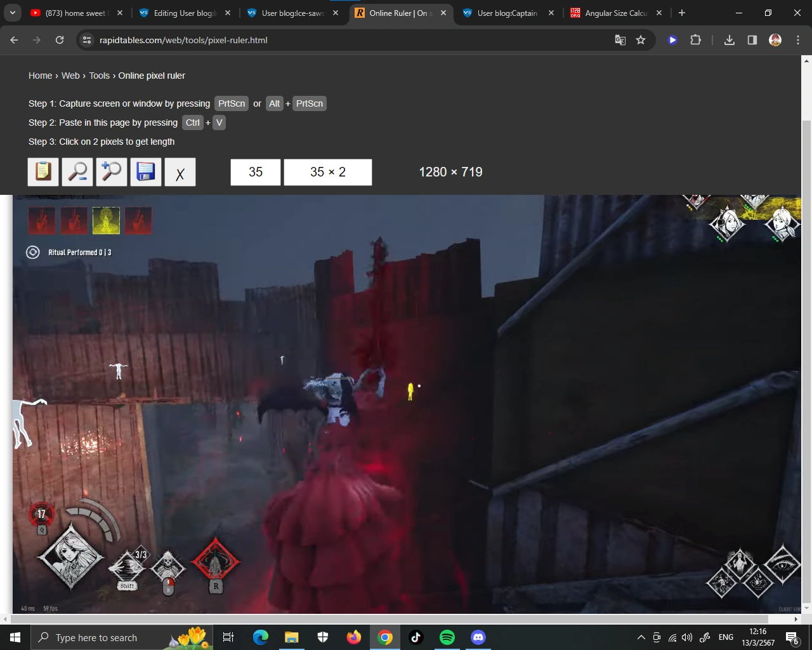The width and height of the screenshot is (812, 650).
Task: Close the "User blog:Ice-saws" tab
Action: (336, 13)
